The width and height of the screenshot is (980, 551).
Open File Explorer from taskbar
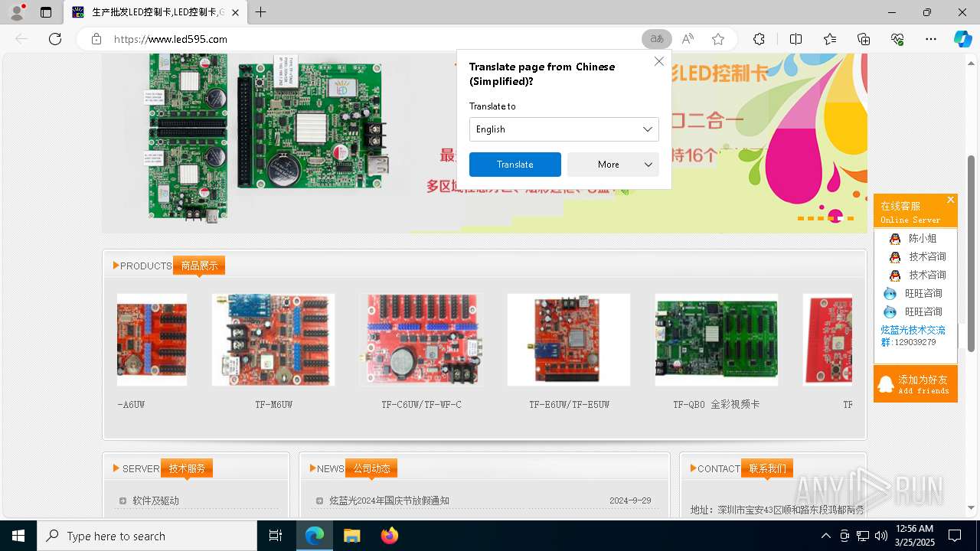tap(351, 536)
